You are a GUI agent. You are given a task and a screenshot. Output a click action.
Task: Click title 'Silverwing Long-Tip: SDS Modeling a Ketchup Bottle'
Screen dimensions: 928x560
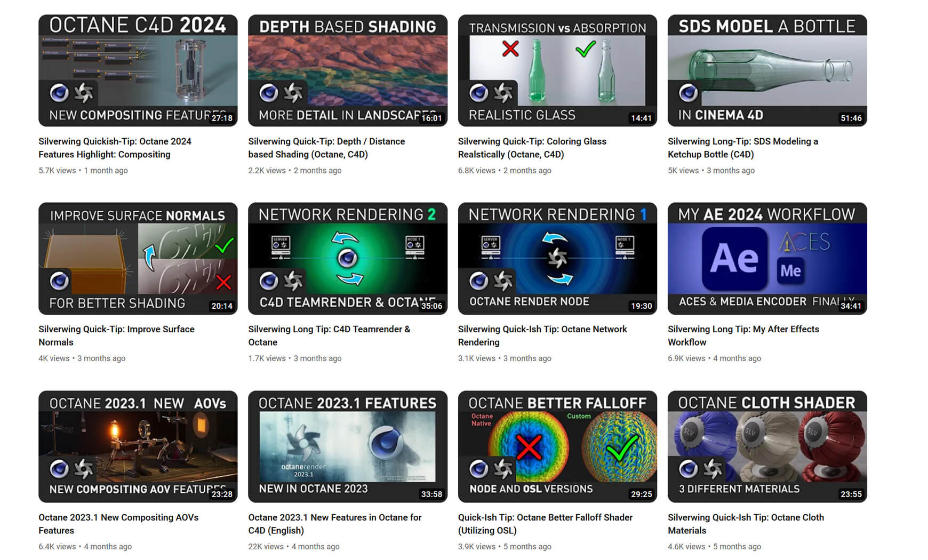coord(743,148)
